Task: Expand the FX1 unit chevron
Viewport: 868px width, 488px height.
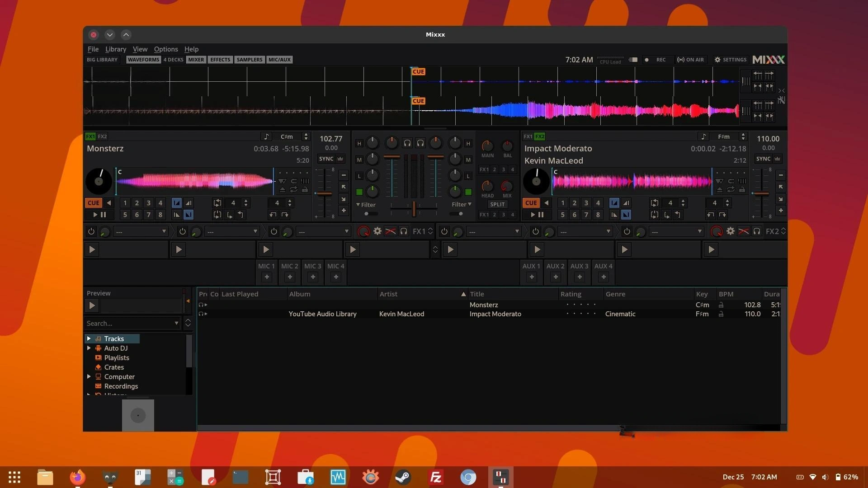Action: [x=430, y=231]
